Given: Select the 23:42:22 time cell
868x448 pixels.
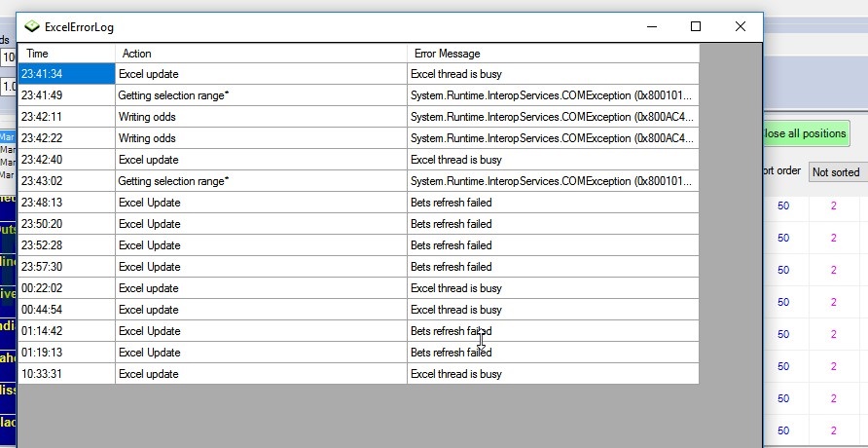Looking at the screenshot, I should pyautogui.click(x=66, y=138).
